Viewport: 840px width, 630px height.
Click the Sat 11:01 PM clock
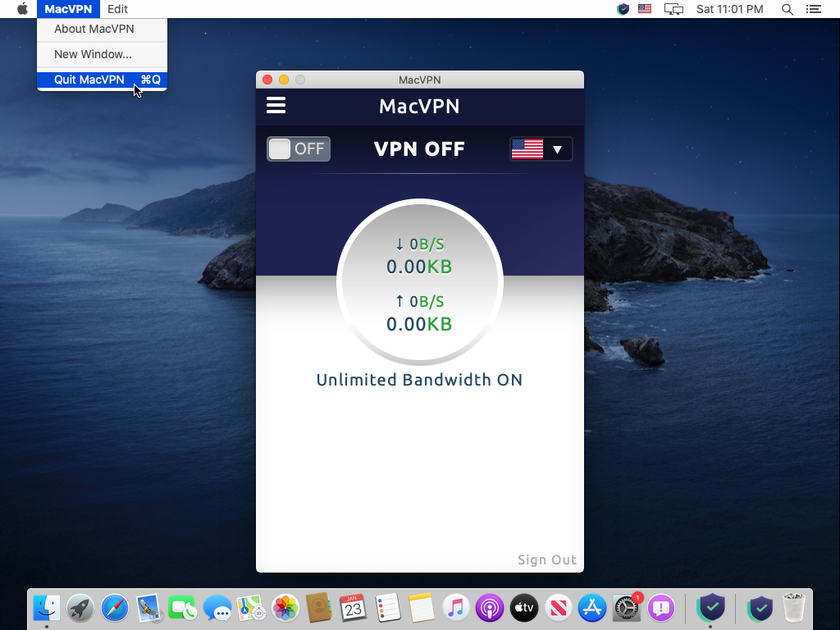click(729, 9)
